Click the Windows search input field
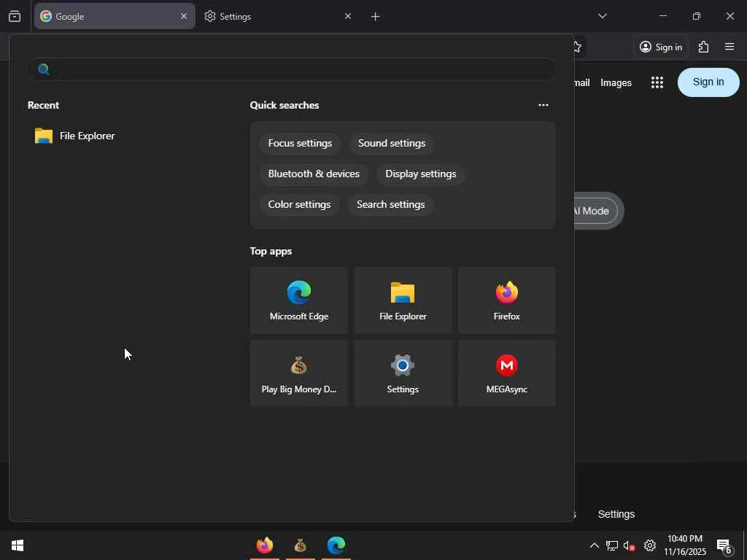Screen dimensions: 747x560 coord(292,69)
